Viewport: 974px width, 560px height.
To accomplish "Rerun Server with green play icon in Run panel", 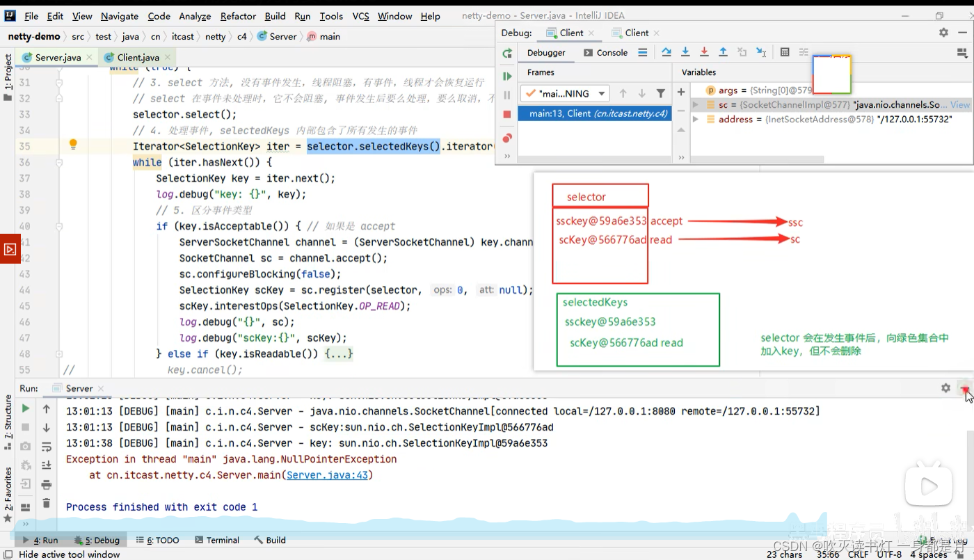I will (26, 408).
